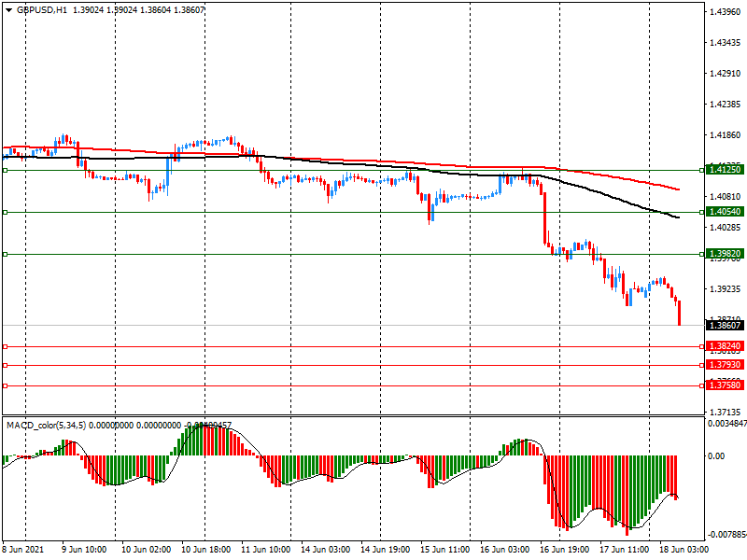Click the 14 Jun 19:00 time label
The height and width of the screenshot is (560, 747).
click(386, 549)
